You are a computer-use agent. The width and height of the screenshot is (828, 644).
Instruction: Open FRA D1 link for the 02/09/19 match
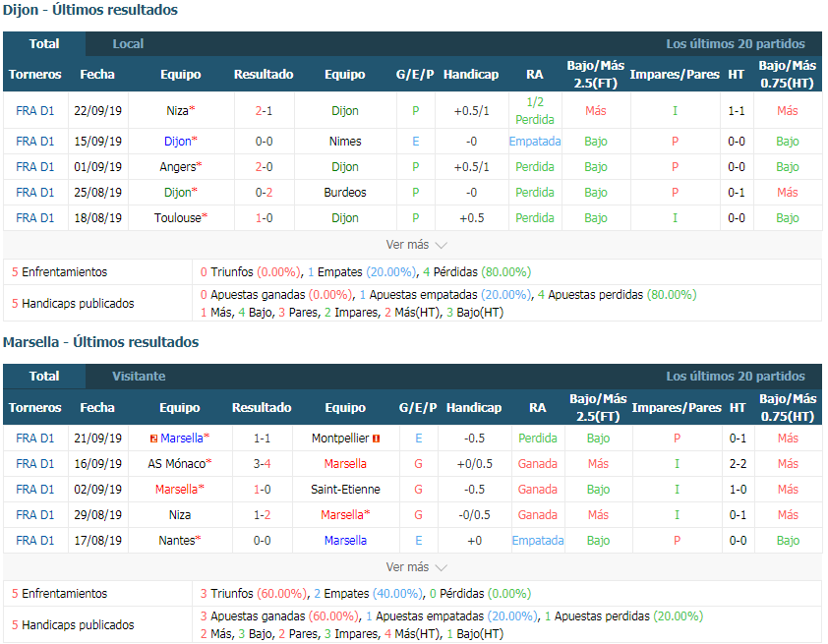pyautogui.click(x=34, y=490)
